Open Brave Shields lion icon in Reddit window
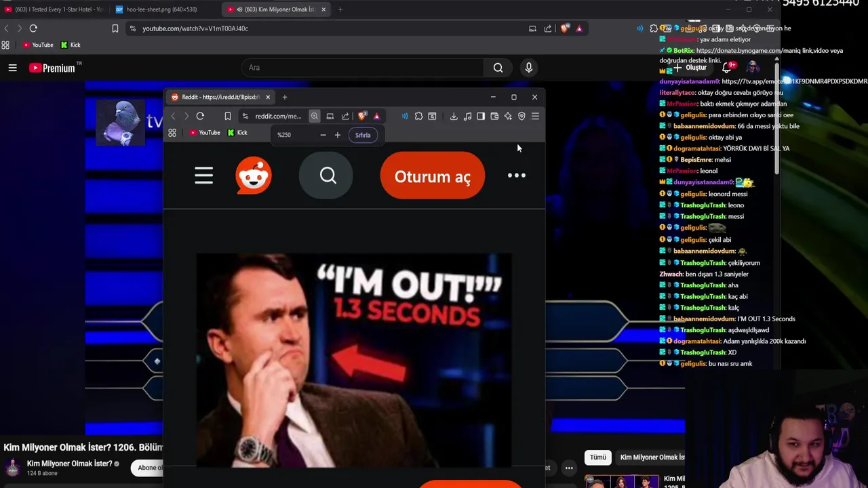The height and width of the screenshot is (488, 868). [362, 116]
